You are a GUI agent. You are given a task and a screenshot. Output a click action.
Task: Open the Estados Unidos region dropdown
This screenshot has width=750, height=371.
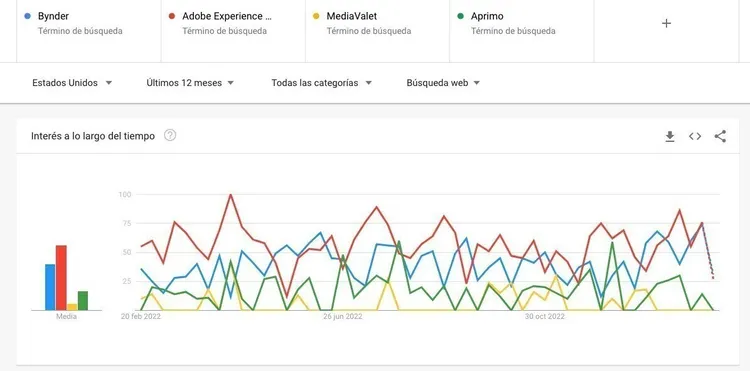coord(72,83)
